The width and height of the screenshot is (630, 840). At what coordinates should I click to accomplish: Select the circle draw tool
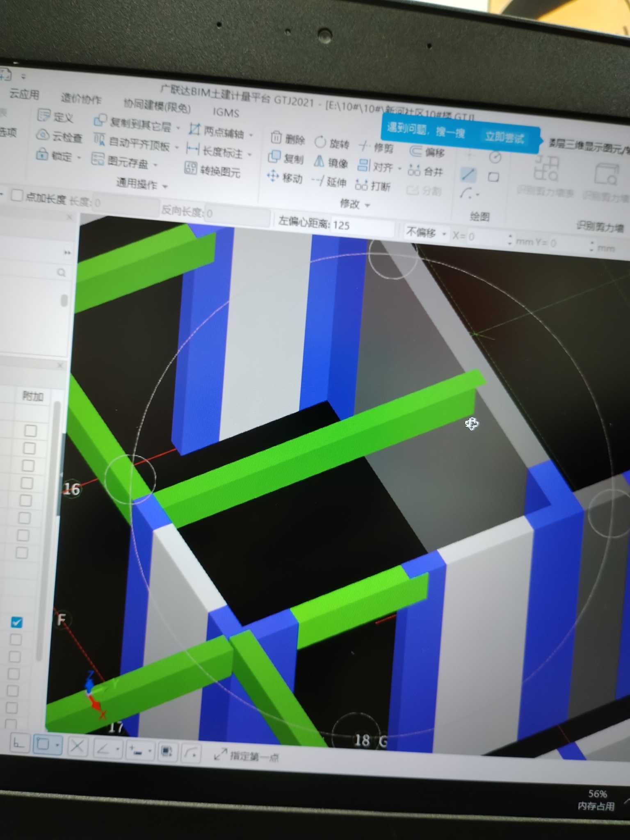[495, 157]
